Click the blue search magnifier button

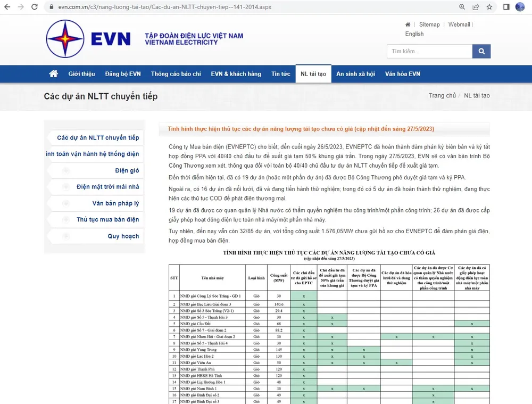coord(481,51)
